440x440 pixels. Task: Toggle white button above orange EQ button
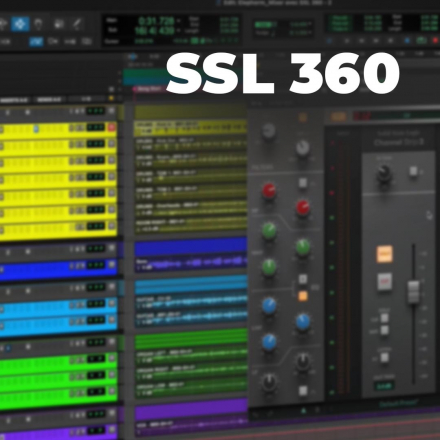(x=303, y=279)
